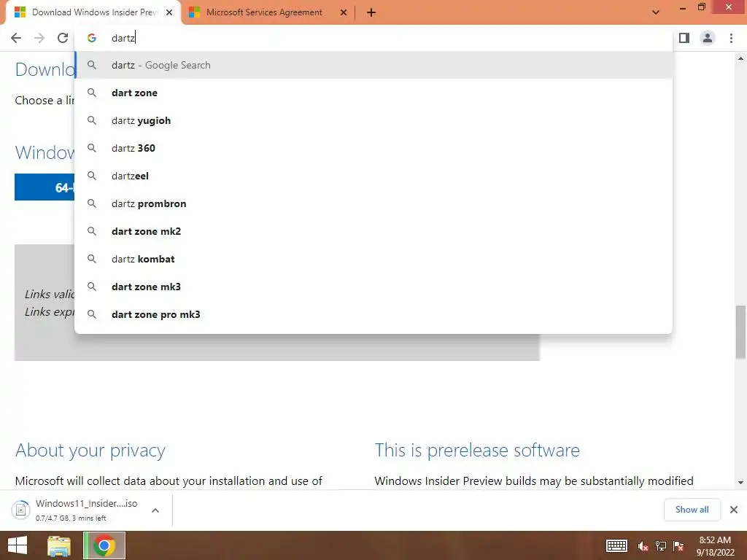Open Action Center flag icon

tap(678, 546)
